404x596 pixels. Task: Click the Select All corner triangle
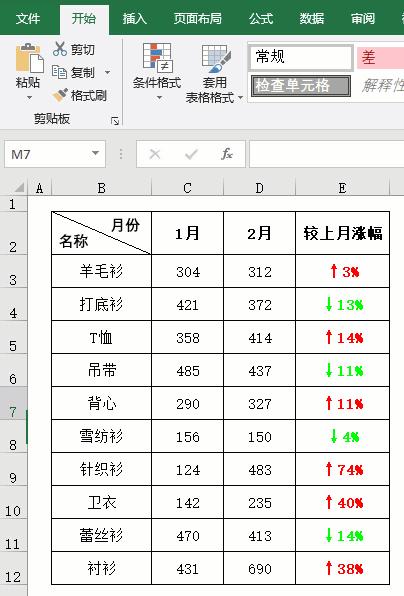point(18,187)
